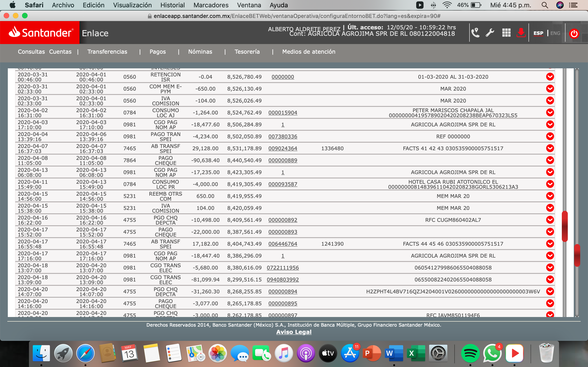Open the Aviso Legal link
The height and width of the screenshot is (367, 588).
294,332
